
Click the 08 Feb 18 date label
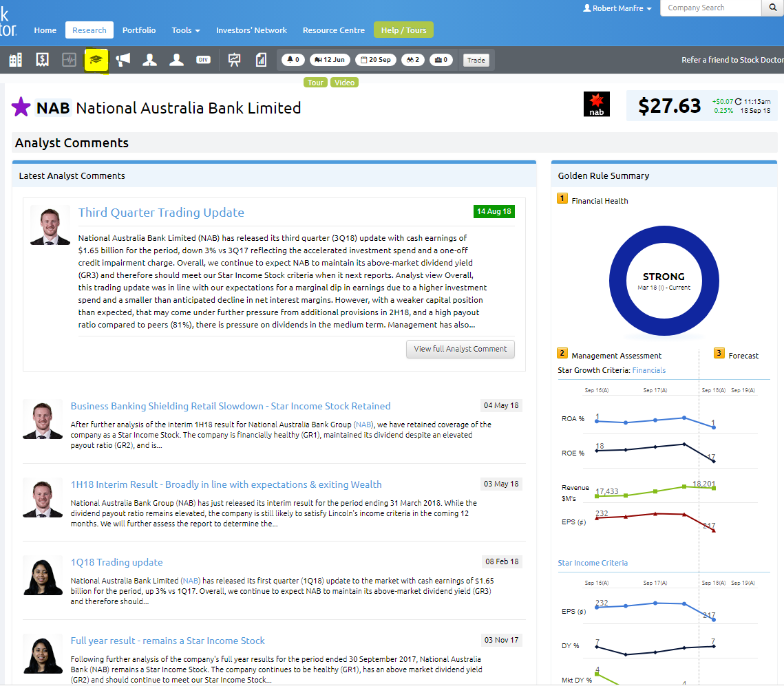click(x=502, y=561)
